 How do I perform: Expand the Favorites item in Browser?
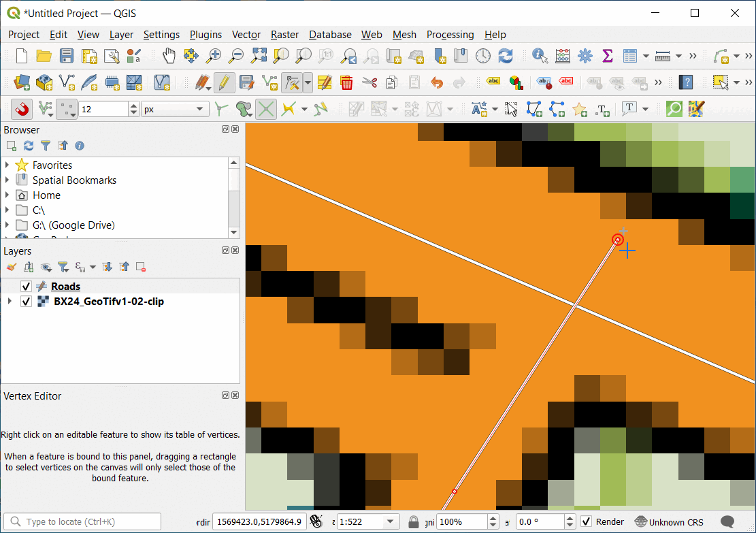(7, 165)
